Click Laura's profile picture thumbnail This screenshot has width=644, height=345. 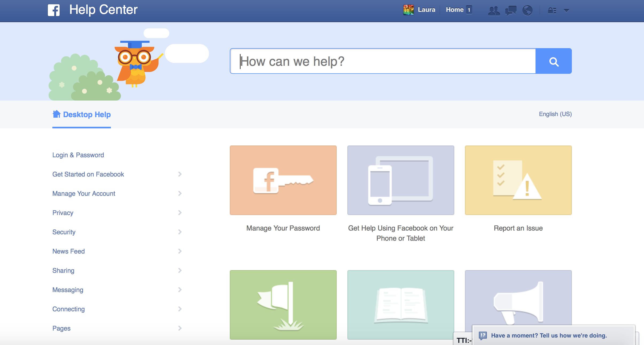[x=408, y=10]
